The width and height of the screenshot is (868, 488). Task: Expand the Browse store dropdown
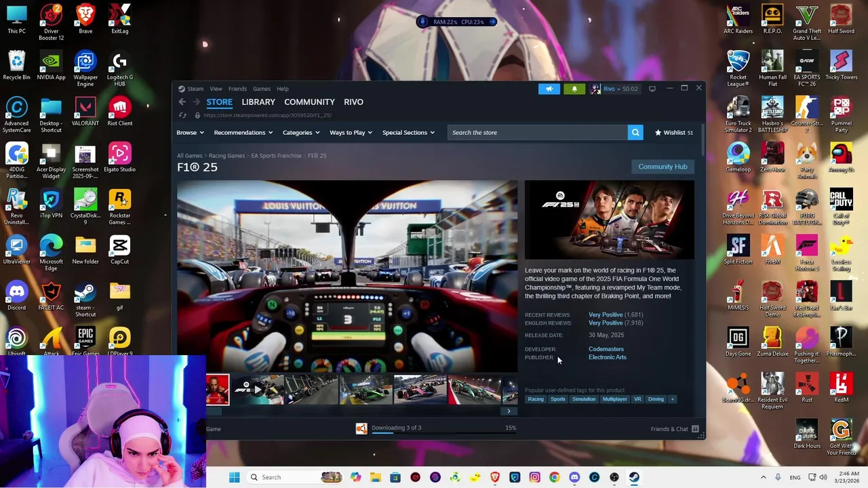[x=190, y=132]
